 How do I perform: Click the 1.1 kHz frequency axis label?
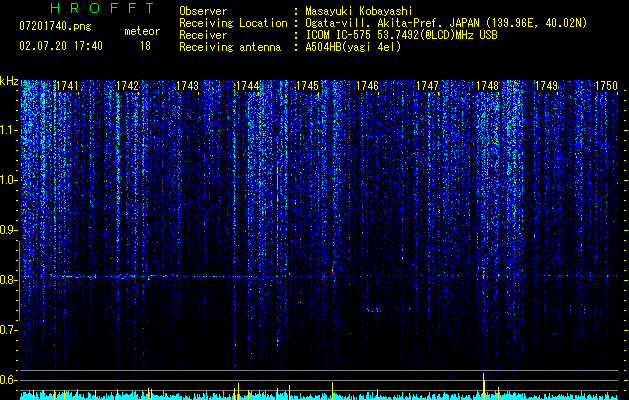pyautogui.click(x=9, y=130)
